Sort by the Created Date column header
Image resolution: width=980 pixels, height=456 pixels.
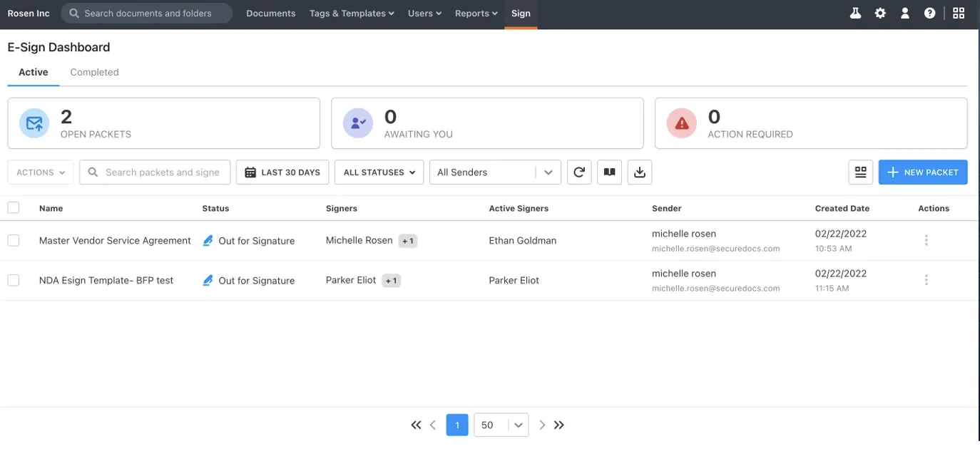point(842,209)
